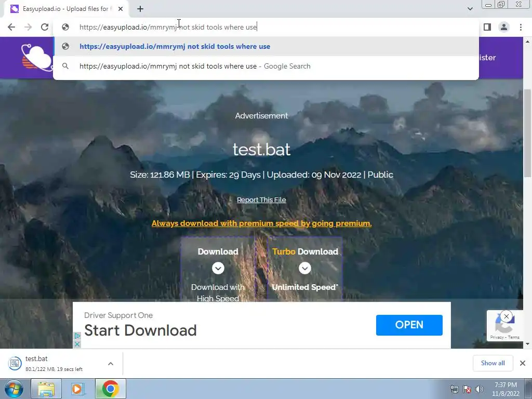Select the Easyupload.io tab
This screenshot has width=532, height=399.
66,9
